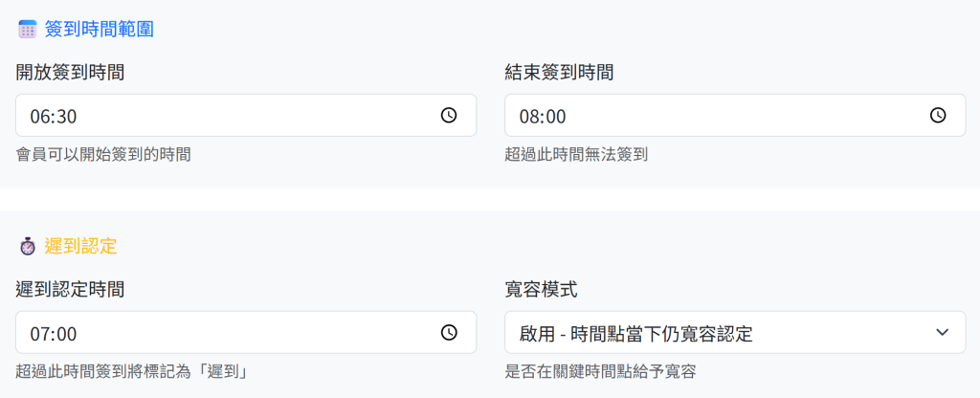The height and width of the screenshot is (398, 980).
Task: Click the hint text 是否在關鍵時間點給予寬容
Action: click(600, 371)
